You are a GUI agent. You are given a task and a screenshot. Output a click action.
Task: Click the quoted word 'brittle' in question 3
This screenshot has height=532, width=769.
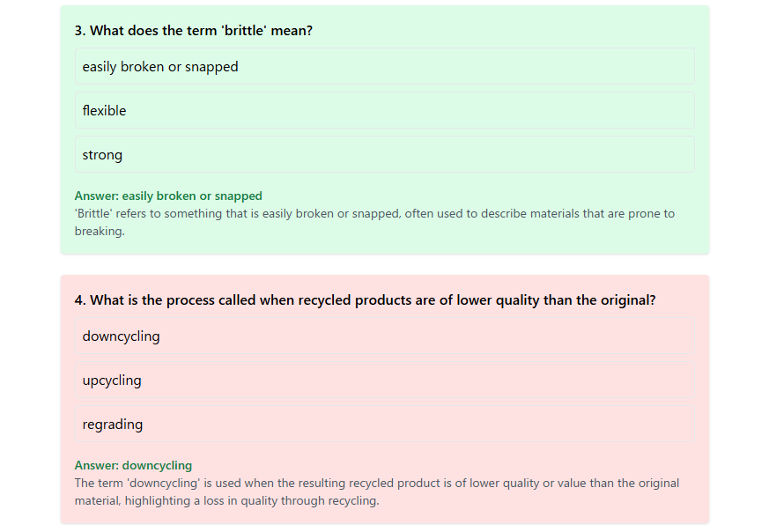click(244, 31)
